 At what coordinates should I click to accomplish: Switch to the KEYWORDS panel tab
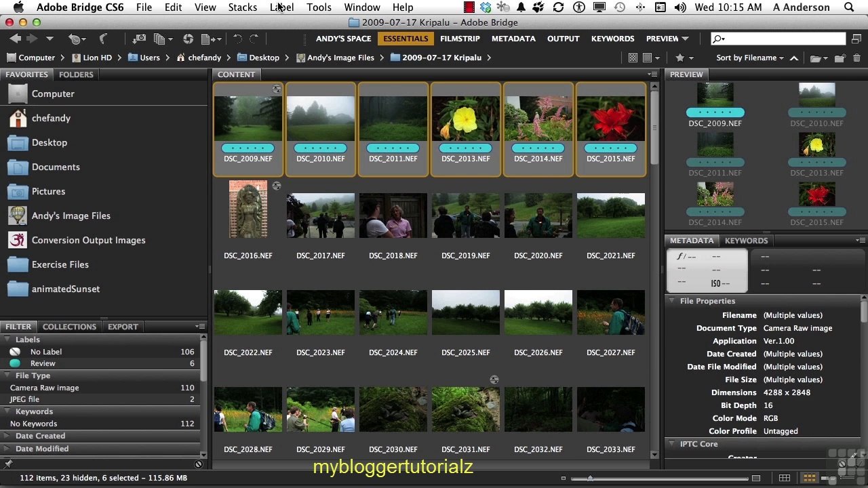coord(746,241)
